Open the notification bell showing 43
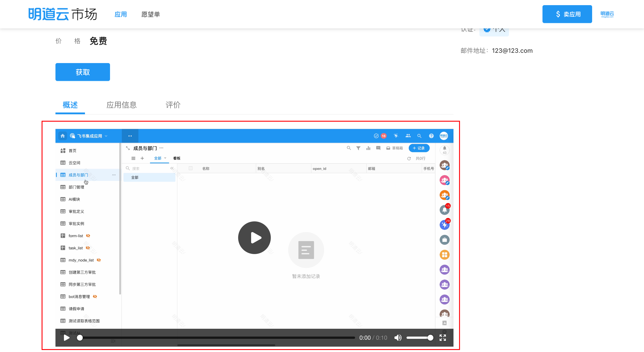The image size is (644, 352). tap(444, 150)
